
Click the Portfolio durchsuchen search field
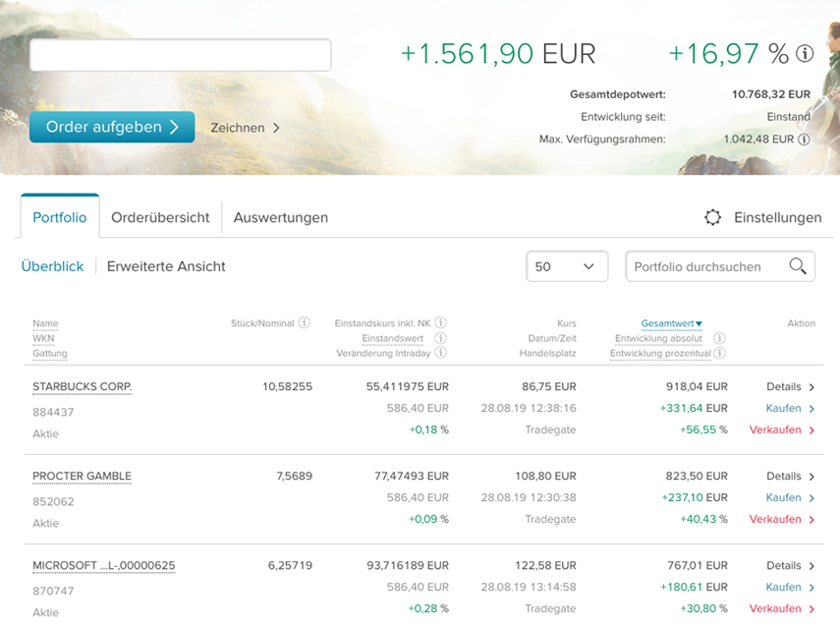tap(705, 266)
